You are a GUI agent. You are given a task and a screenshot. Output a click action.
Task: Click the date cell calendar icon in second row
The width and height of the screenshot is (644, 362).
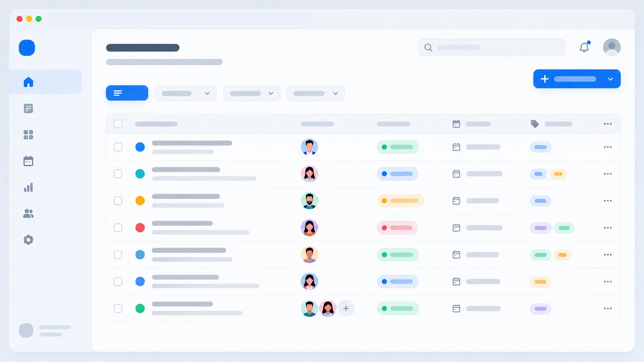tap(456, 174)
